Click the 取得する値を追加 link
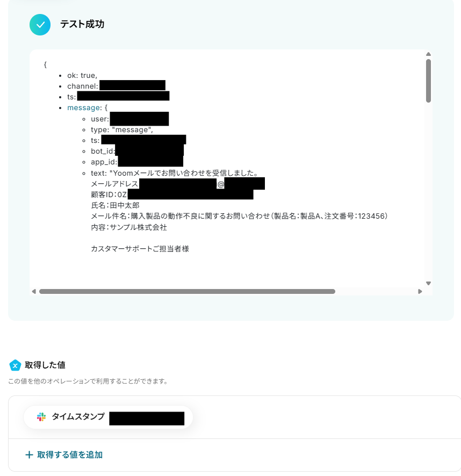461x476 pixels. click(x=70, y=455)
